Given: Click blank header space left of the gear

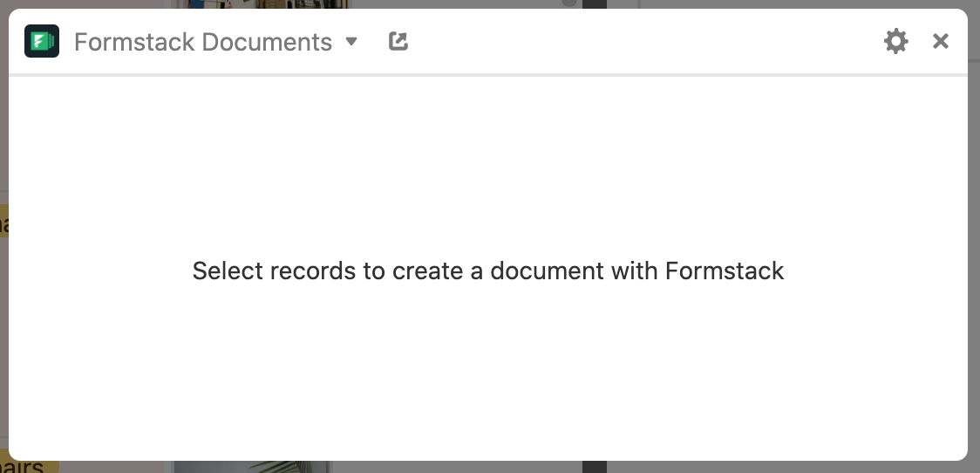Looking at the screenshot, I should click(x=643, y=41).
